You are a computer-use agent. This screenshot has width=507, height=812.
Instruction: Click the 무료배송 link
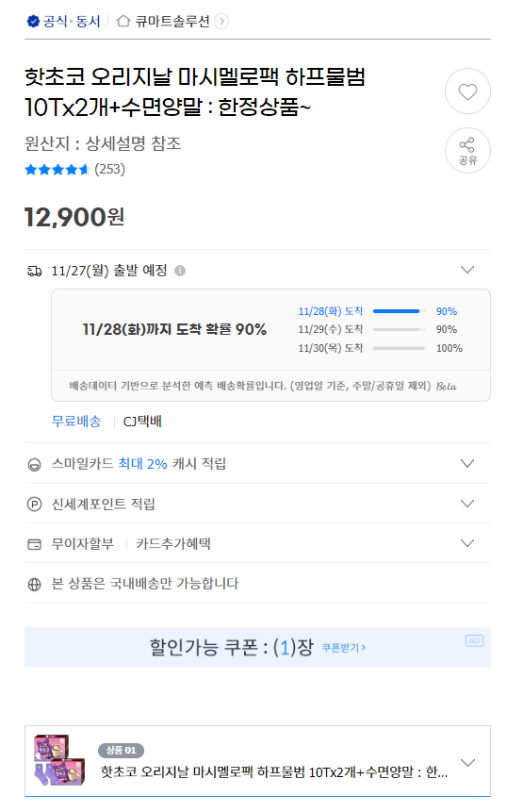pyautogui.click(x=76, y=421)
